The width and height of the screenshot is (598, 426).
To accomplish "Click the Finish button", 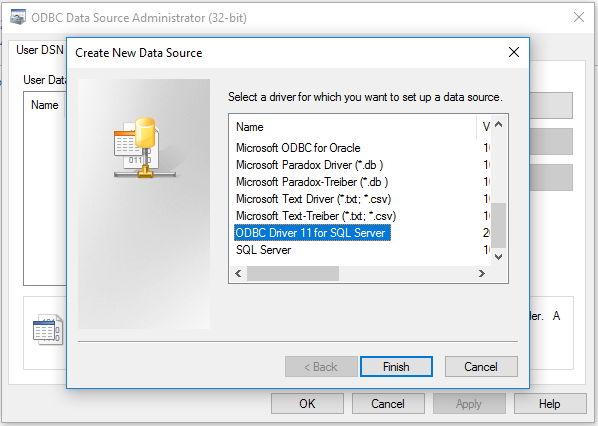I will click(x=396, y=367).
